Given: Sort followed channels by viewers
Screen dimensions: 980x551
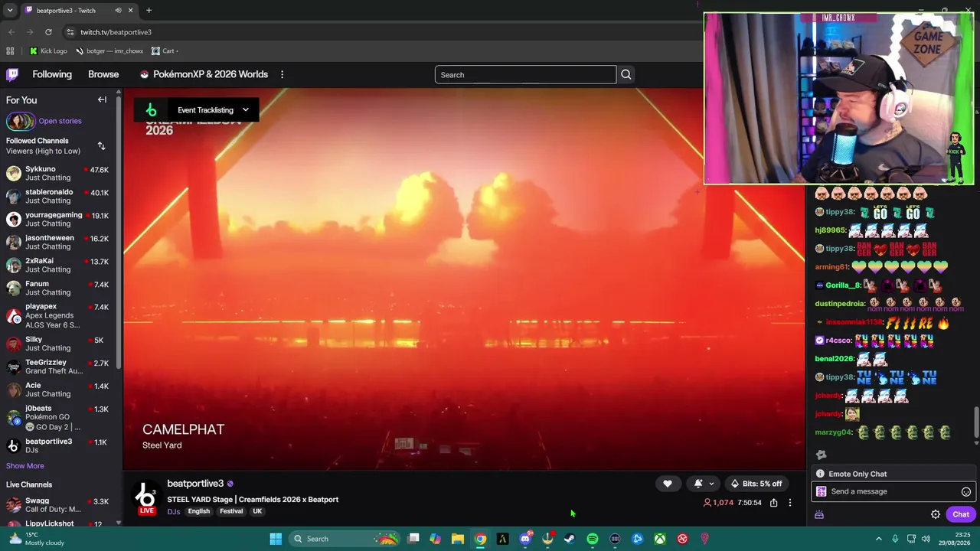Looking at the screenshot, I should [x=101, y=146].
